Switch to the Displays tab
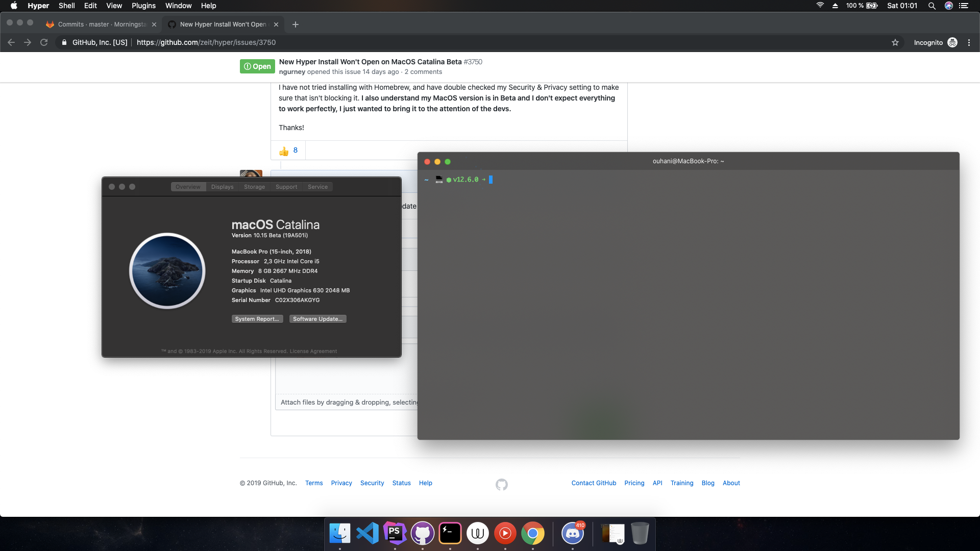Viewport: 980px width, 551px height. (x=222, y=187)
